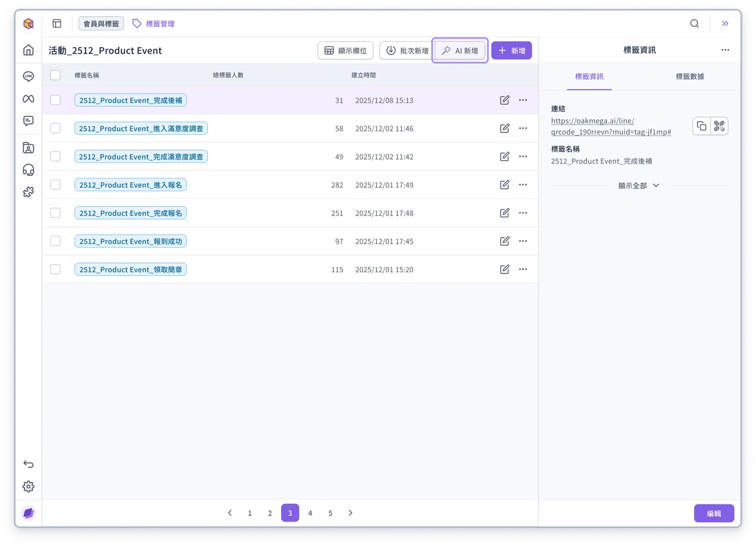The width and height of the screenshot is (756, 547).
Task: Check the box for 2512_Product Event_完成後補
Action: (x=56, y=100)
